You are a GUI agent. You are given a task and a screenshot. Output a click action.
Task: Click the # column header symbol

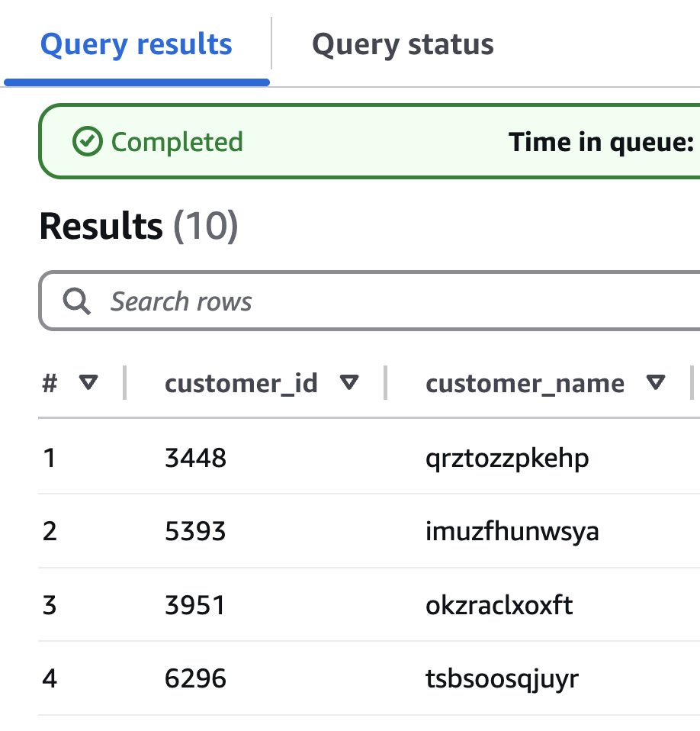50,383
